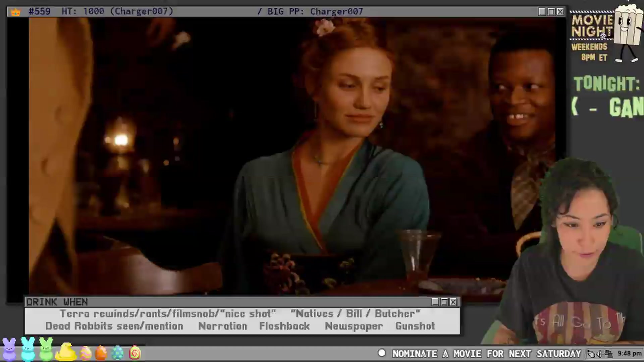Click the Narration drink rule
The image size is (644, 362).
tap(223, 326)
